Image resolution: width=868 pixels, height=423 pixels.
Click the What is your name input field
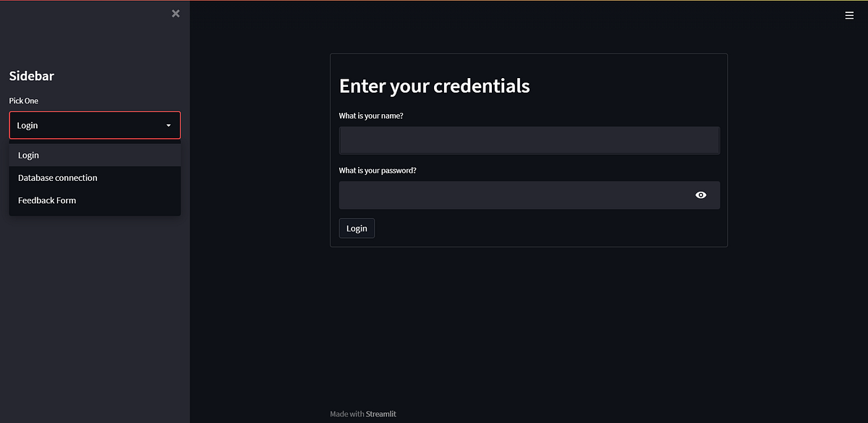529,140
